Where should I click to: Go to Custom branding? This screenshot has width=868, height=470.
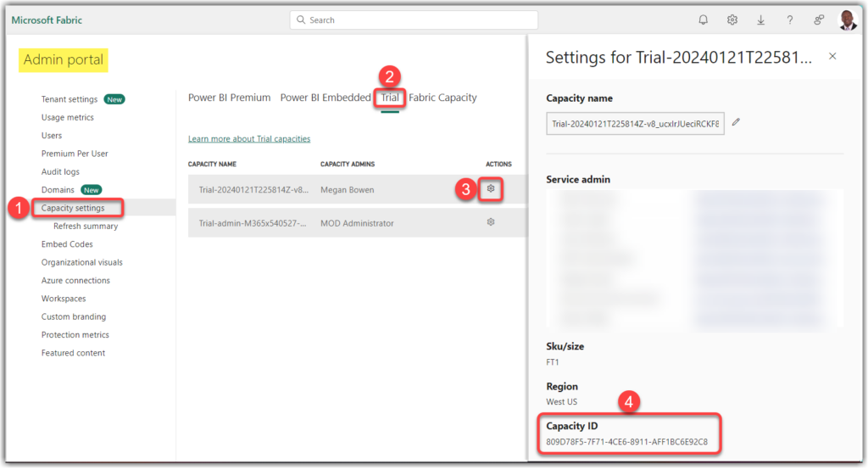tap(74, 316)
